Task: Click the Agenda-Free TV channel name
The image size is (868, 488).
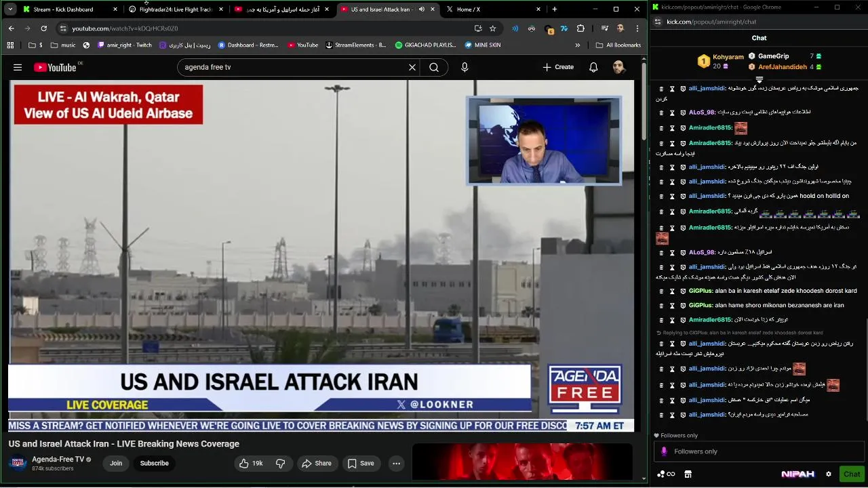Action: click(x=58, y=459)
